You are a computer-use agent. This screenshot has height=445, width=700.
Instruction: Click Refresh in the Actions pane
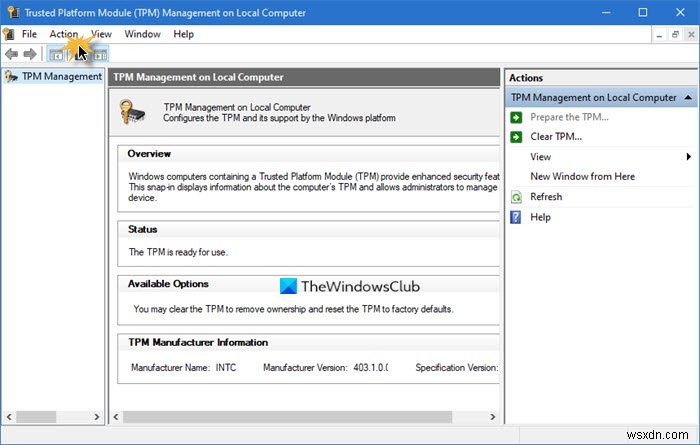tap(546, 197)
